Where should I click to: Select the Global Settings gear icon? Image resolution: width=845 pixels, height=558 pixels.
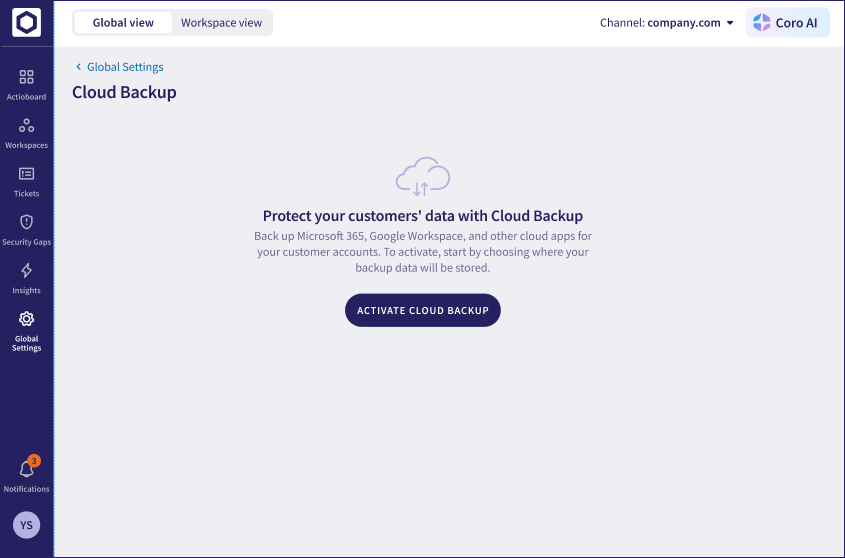coord(26,319)
